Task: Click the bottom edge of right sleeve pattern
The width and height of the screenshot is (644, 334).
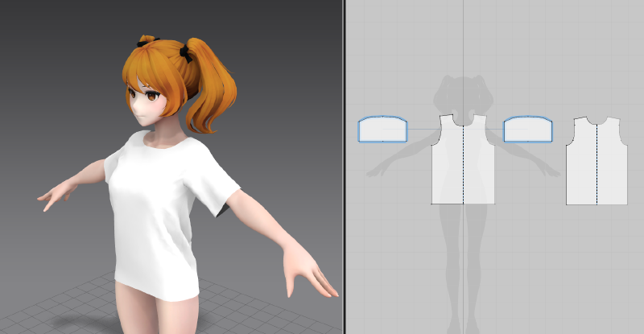Action: click(x=527, y=142)
